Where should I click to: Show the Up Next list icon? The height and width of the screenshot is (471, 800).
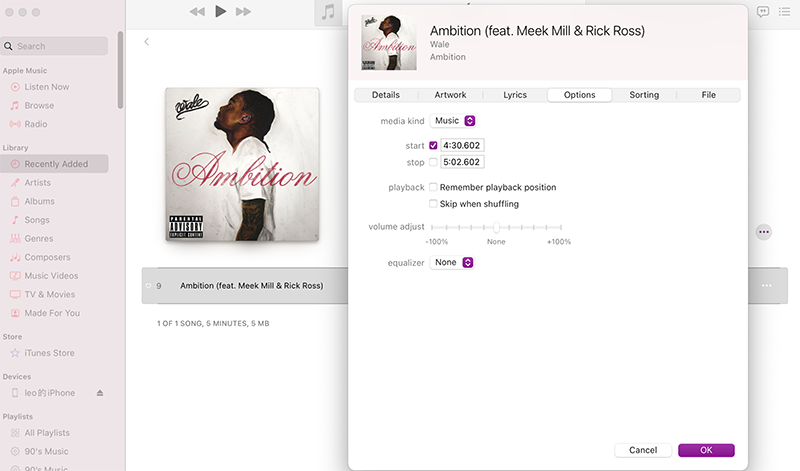(784, 11)
